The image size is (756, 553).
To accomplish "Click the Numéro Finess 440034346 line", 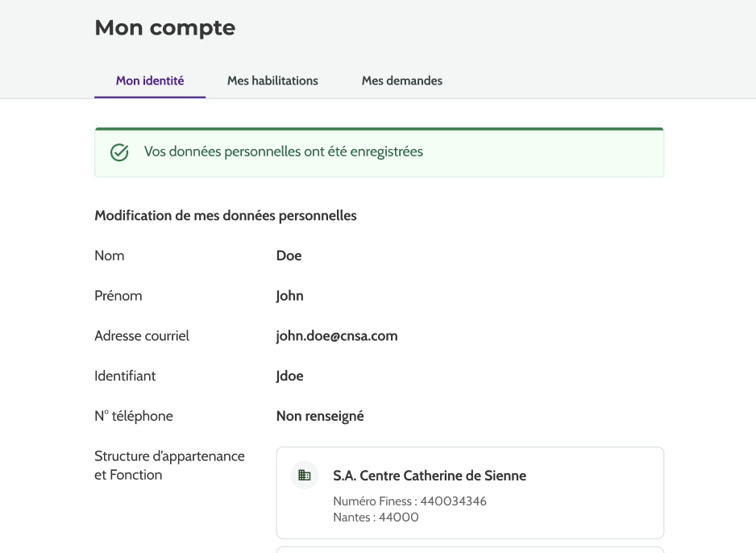I will tap(409, 501).
